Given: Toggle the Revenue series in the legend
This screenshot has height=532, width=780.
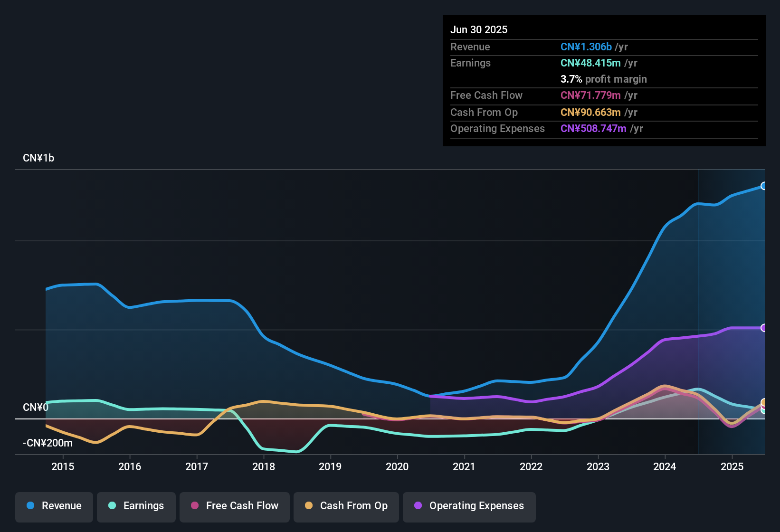Looking at the screenshot, I should 54,506.
